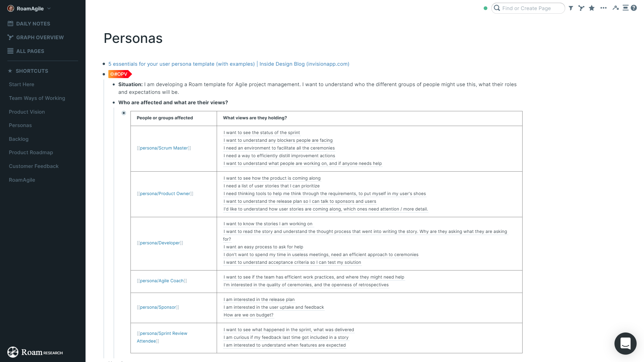Click the help question-mark icon
The height and width of the screenshot is (362, 644).
point(634,7)
